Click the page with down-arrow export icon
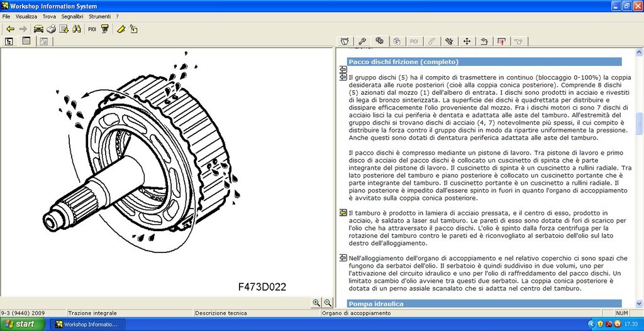Image resolution: width=644 pixels, height=331 pixels. [x=64, y=29]
